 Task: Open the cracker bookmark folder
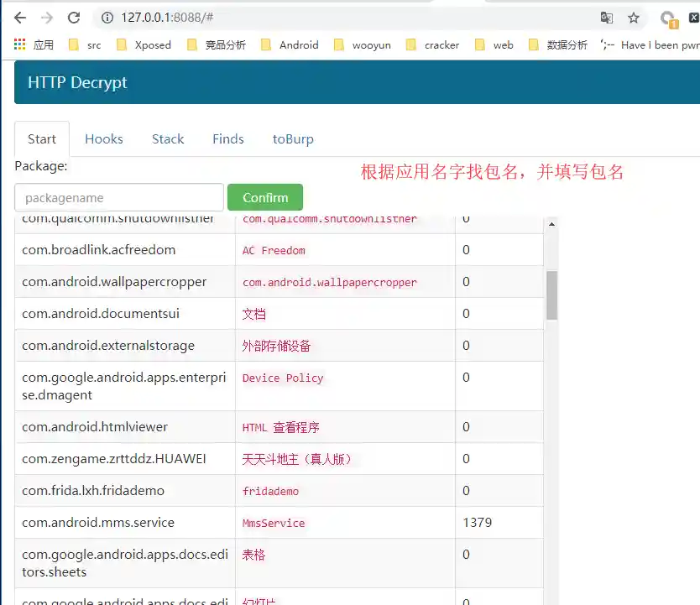pyautogui.click(x=432, y=44)
